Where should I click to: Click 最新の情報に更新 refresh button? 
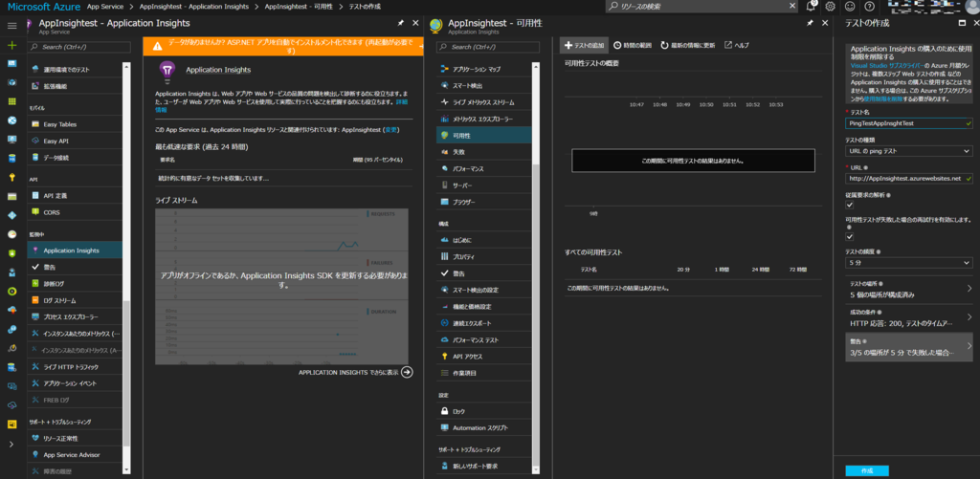point(687,46)
